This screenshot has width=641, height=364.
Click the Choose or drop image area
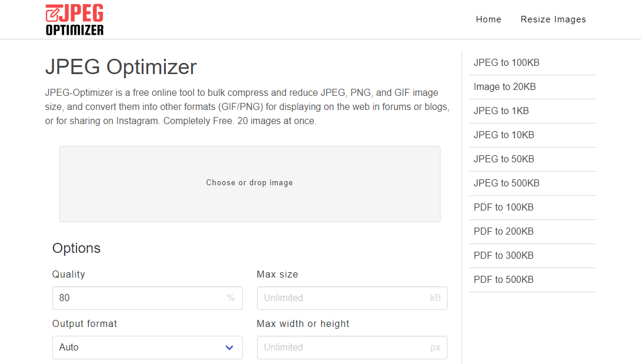(249, 183)
